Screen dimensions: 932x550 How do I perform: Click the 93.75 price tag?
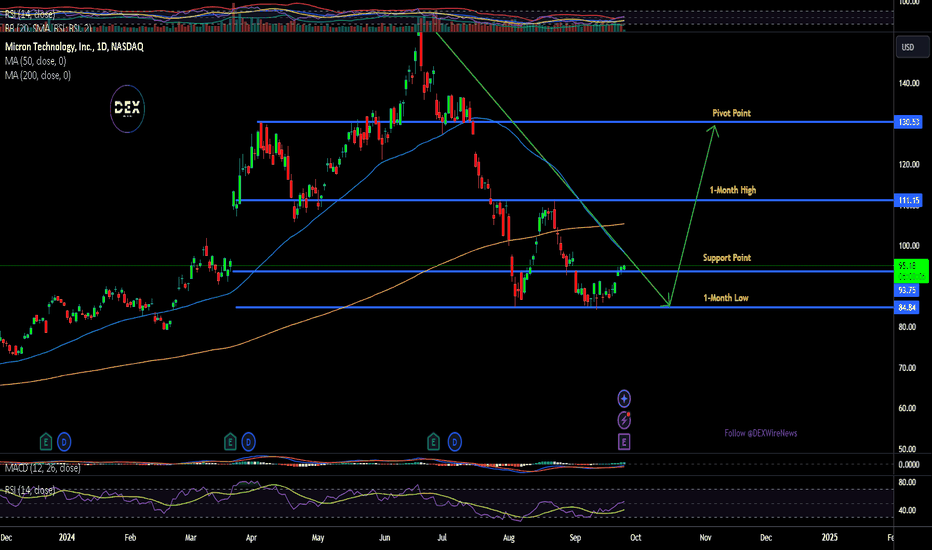pos(907,290)
